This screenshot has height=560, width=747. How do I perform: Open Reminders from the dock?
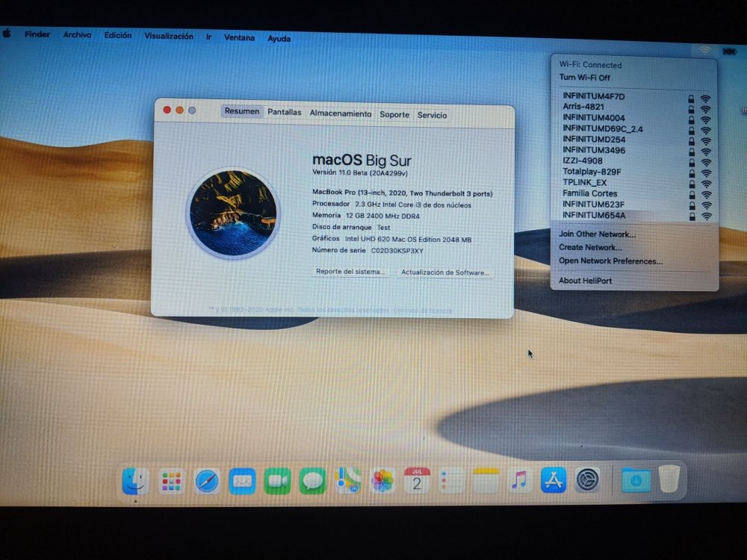(450, 480)
